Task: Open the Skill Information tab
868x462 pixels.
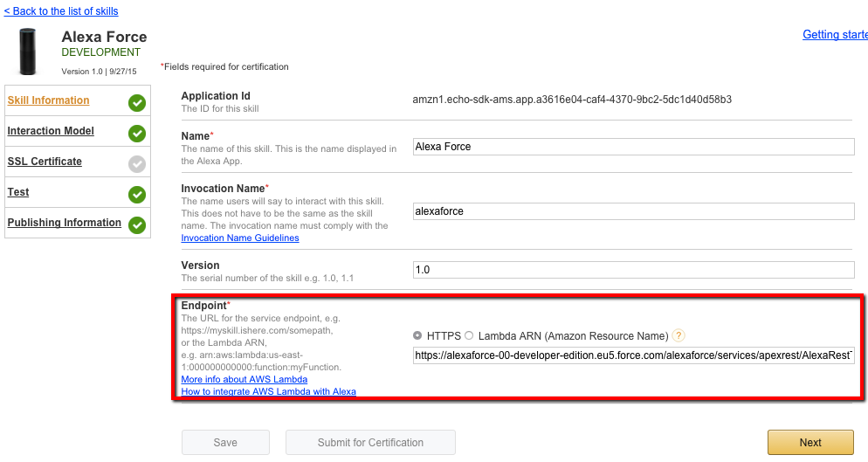Action: click(x=48, y=100)
